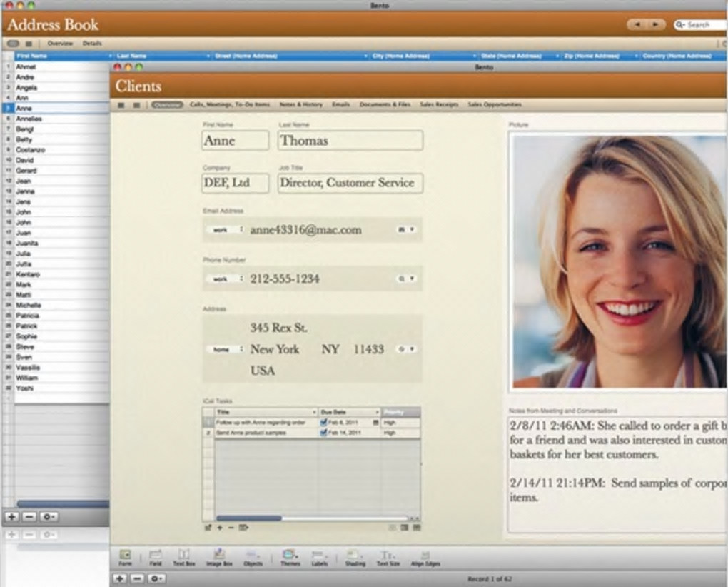This screenshot has width=728, height=587.
Task: Open First Name column header menu
Action: [111, 56]
